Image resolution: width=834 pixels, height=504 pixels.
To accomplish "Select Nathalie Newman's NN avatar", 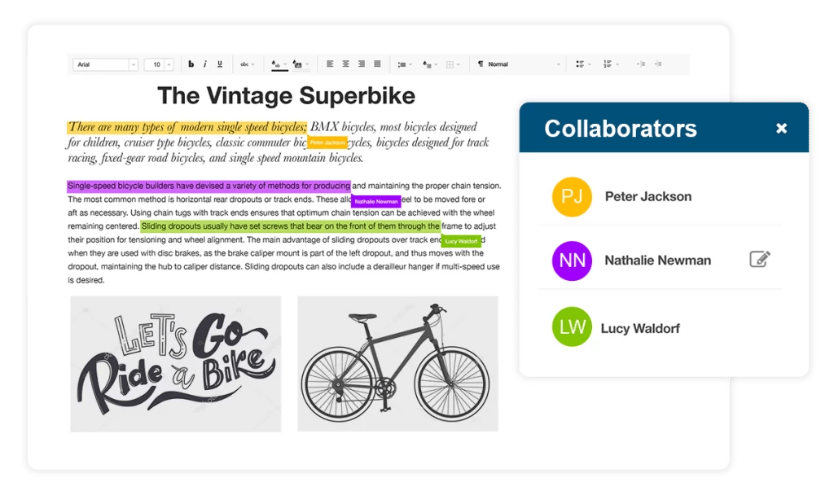I will pos(572,261).
